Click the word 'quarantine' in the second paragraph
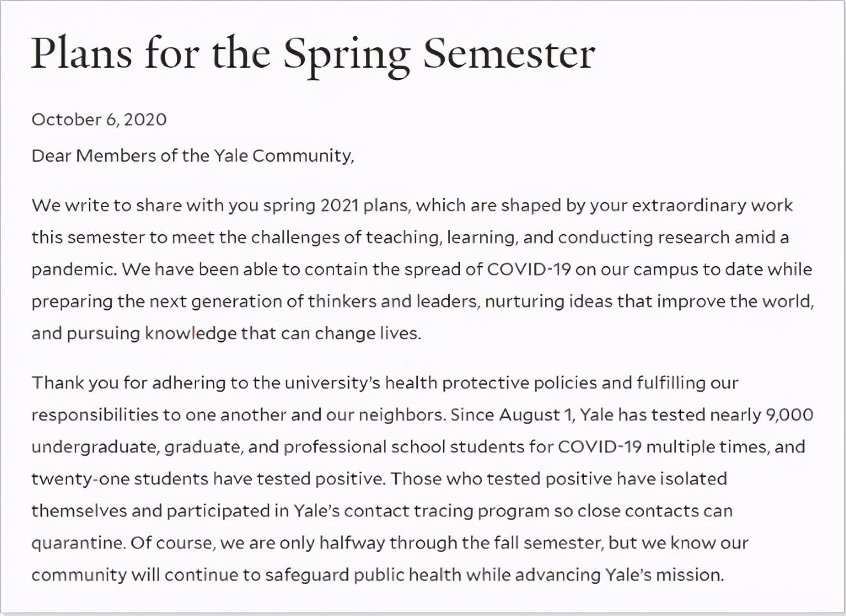 (x=77, y=543)
